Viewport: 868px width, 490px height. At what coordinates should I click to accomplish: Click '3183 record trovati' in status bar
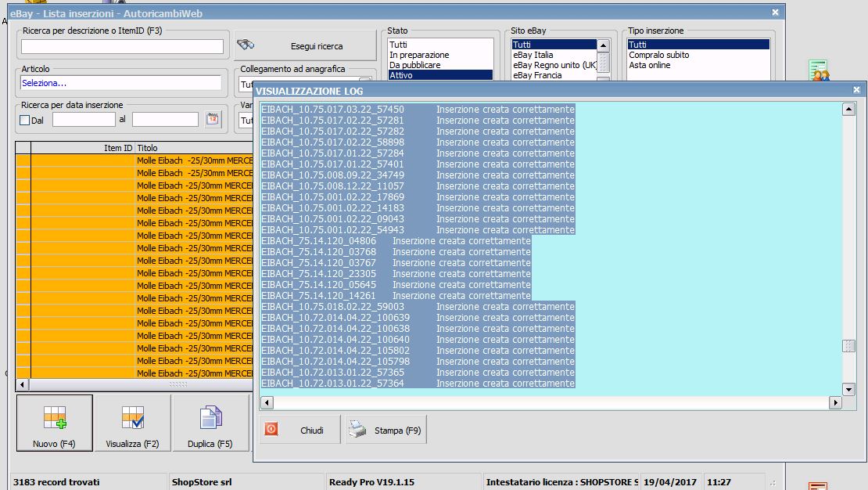point(56,482)
